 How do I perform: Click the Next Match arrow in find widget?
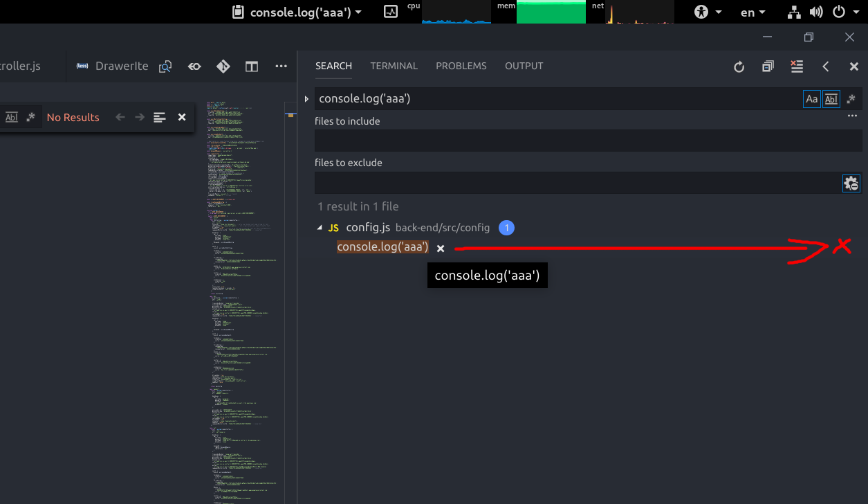138,117
